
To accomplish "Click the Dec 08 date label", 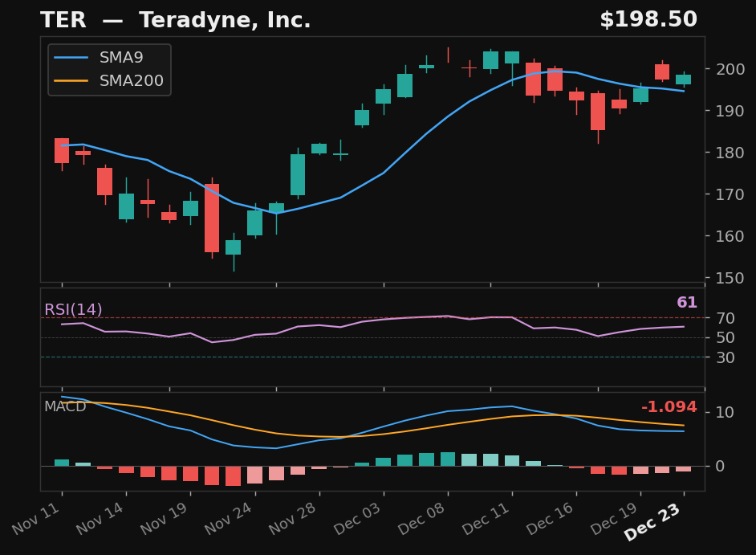I will click(422, 518).
